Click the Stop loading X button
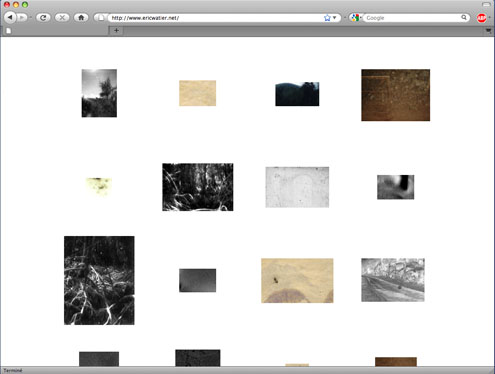 pyautogui.click(x=62, y=17)
